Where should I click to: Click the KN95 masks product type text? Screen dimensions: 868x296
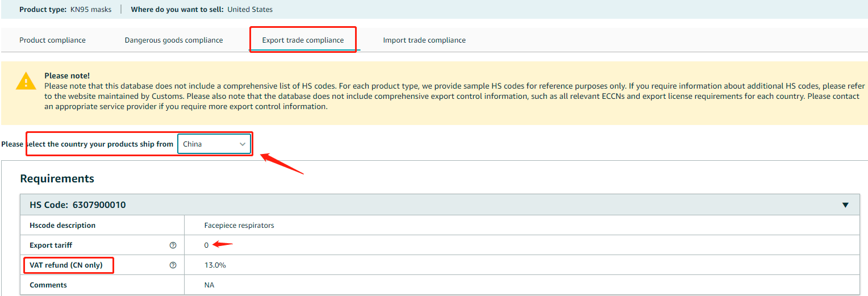point(95,10)
